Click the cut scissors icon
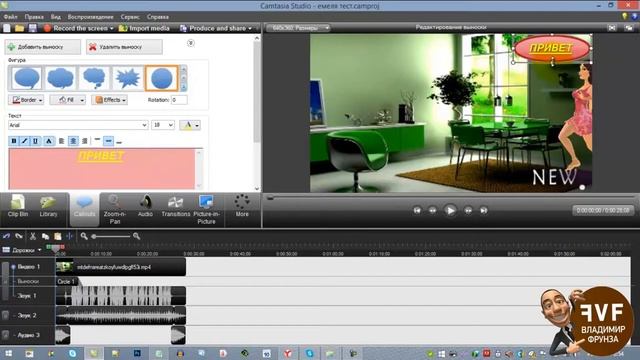The width and height of the screenshot is (640, 360). tap(33, 236)
